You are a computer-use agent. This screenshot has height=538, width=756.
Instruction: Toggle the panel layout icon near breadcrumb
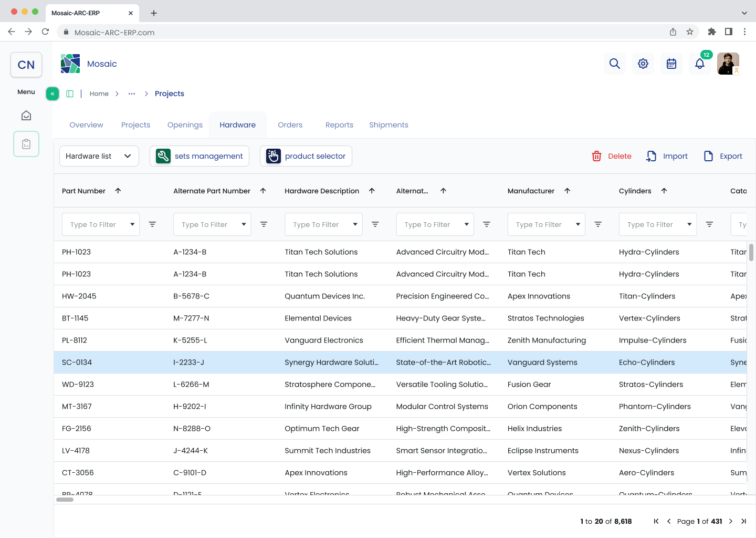coord(70,94)
